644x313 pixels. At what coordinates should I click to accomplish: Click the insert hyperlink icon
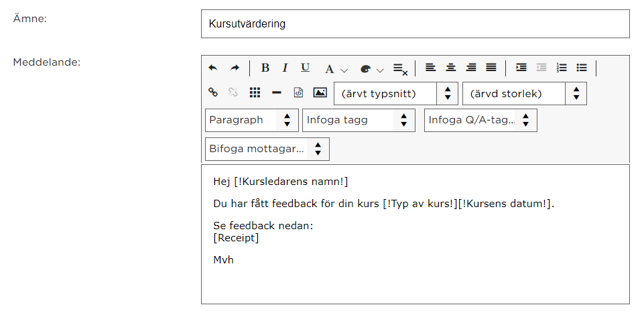(x=212, y=92)
